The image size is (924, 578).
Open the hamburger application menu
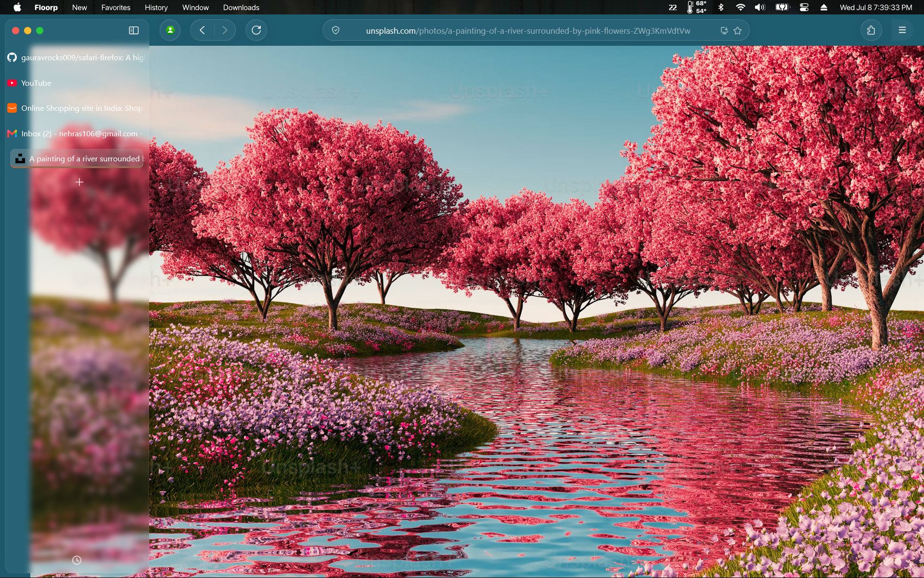click(902, 30)
